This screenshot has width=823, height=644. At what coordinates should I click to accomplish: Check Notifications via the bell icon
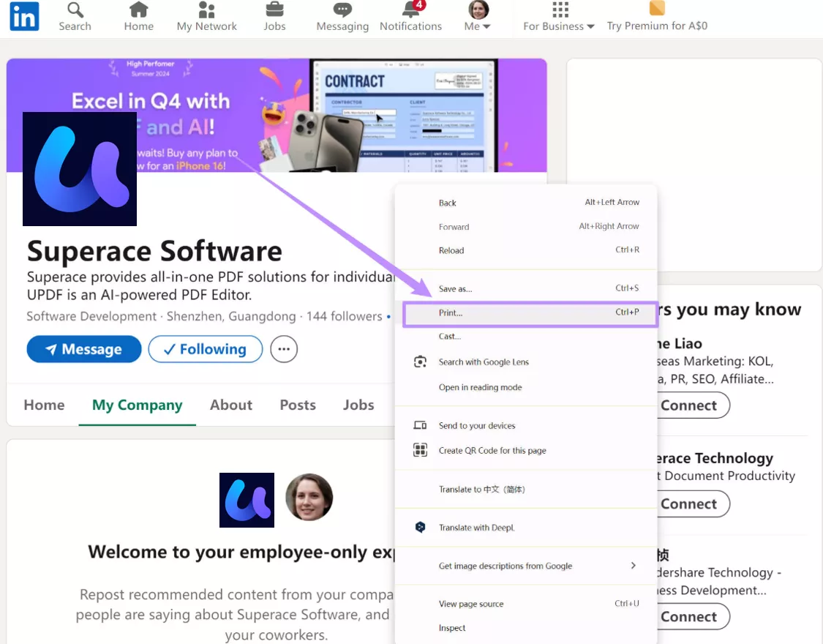click(410, 11)
